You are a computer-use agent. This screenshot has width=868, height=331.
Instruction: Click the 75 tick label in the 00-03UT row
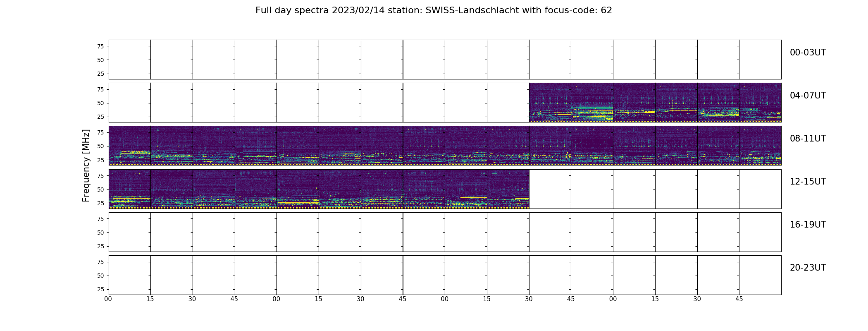(100, 46)
